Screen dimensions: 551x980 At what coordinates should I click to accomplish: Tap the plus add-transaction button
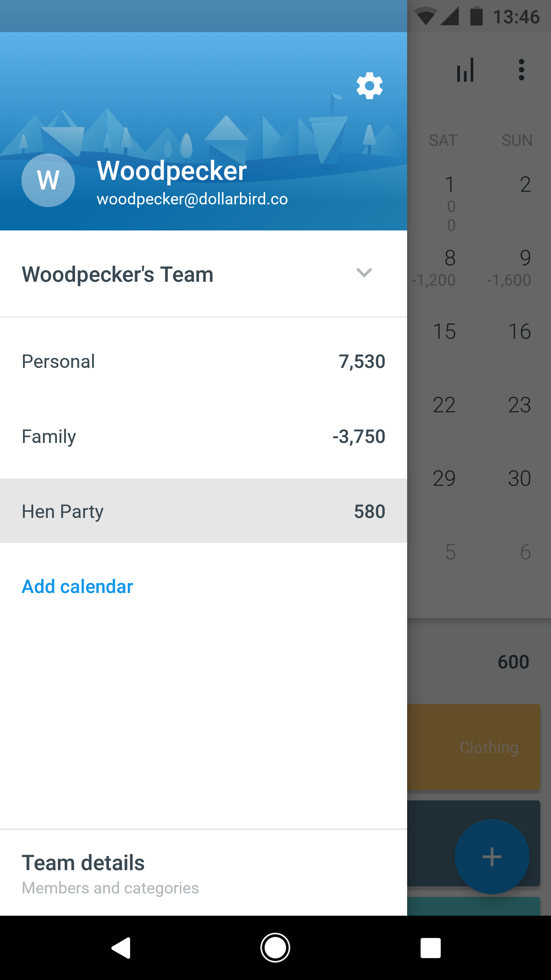pos(492,856)
